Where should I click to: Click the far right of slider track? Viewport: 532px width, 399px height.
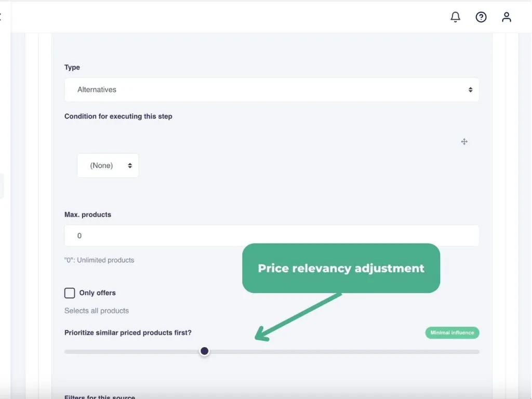[x=475, y=352]
